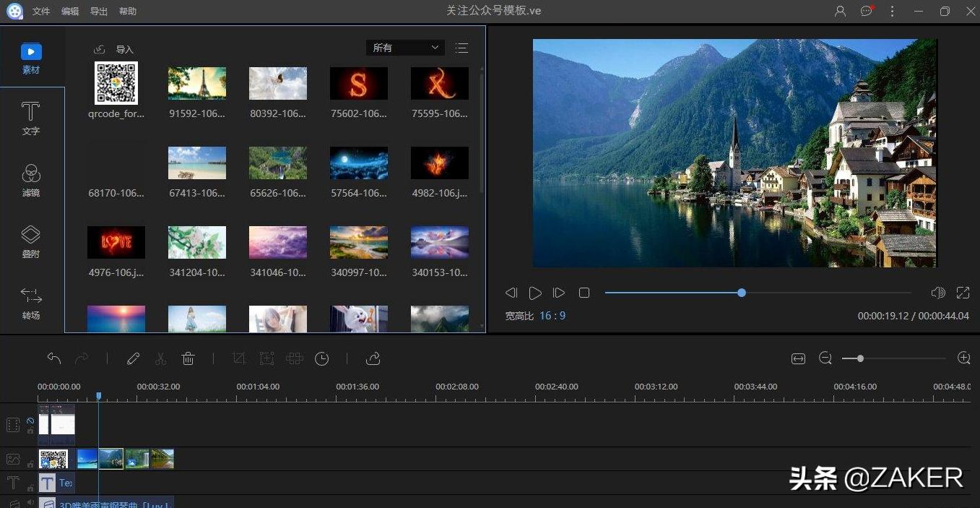Image resolution: width=980 pixels, height=508 pixels.
Task: Open the 文件 (File) menu
Action: tap(41, 12)
